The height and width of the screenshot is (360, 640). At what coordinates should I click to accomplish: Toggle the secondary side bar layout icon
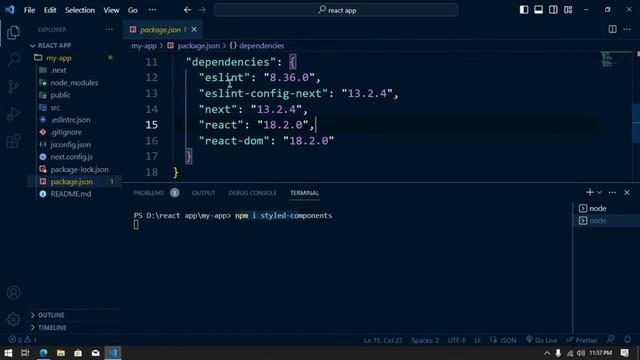click(x=553, y=10)
